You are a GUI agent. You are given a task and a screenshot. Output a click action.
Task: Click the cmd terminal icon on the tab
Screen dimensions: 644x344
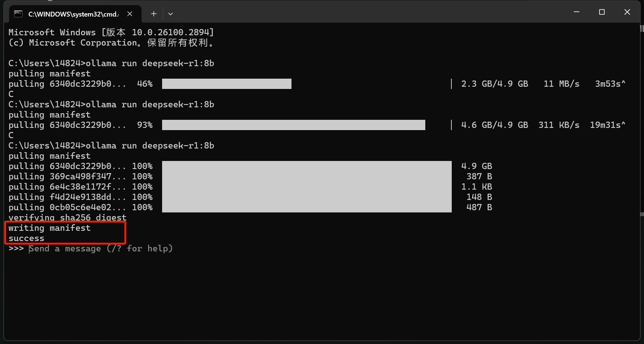(18, 14)
